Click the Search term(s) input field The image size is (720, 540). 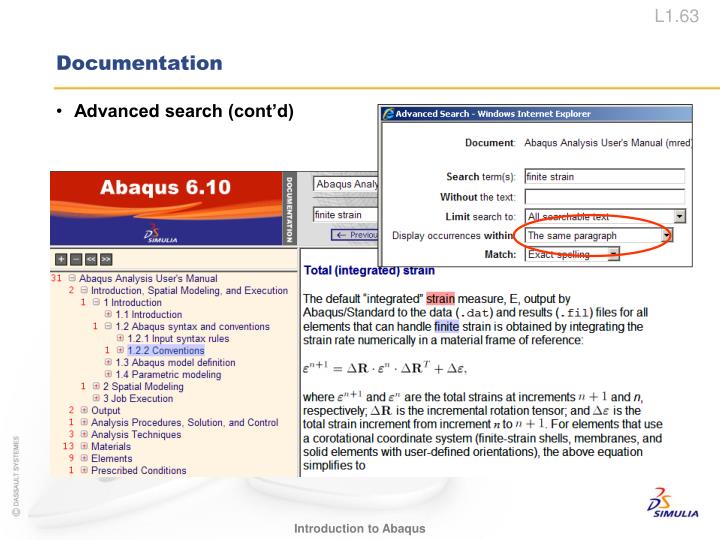[605, 177]
